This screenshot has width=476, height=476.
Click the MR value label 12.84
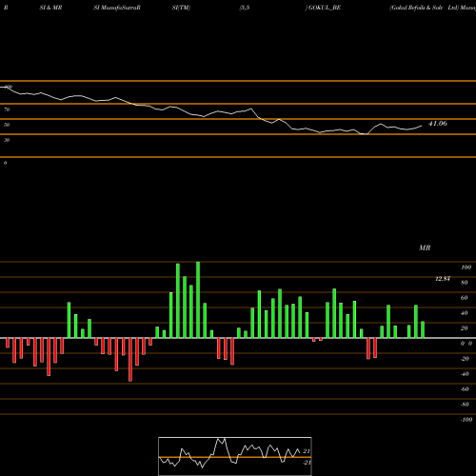pyautogui.click(x=443, y=279)
